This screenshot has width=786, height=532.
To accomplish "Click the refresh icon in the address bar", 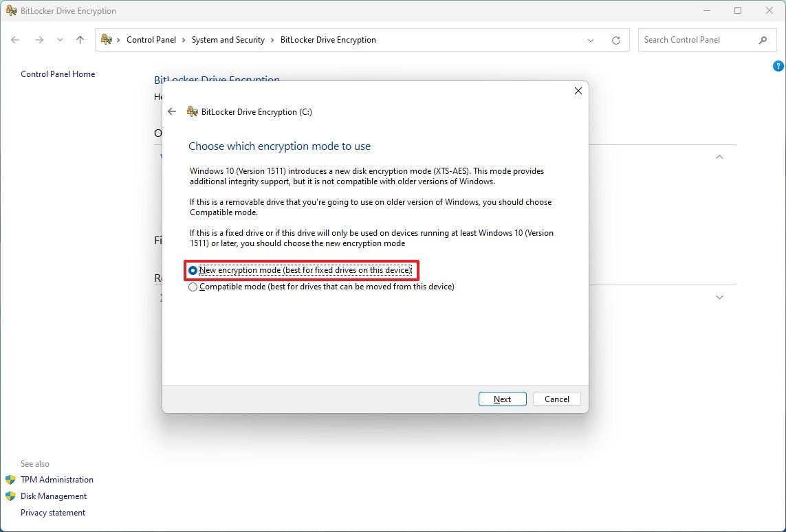I will pos(615,40).
